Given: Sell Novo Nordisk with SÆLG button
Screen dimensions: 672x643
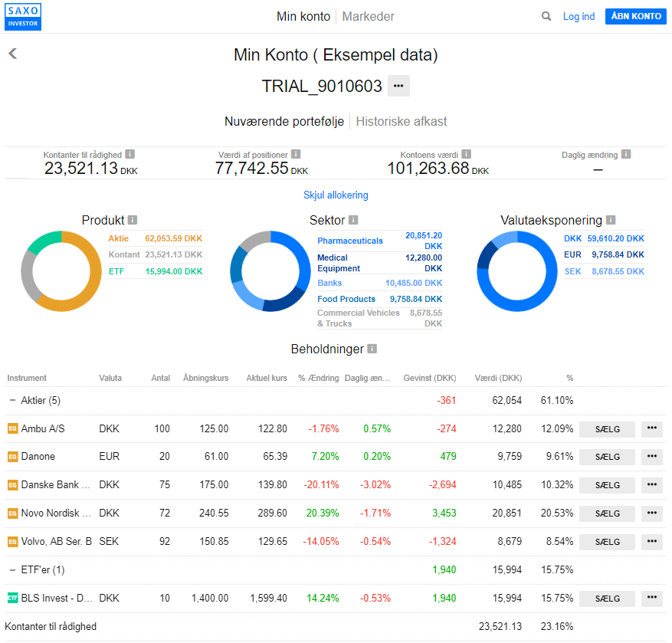Looking at the screenshot, I should coord(607,514).
